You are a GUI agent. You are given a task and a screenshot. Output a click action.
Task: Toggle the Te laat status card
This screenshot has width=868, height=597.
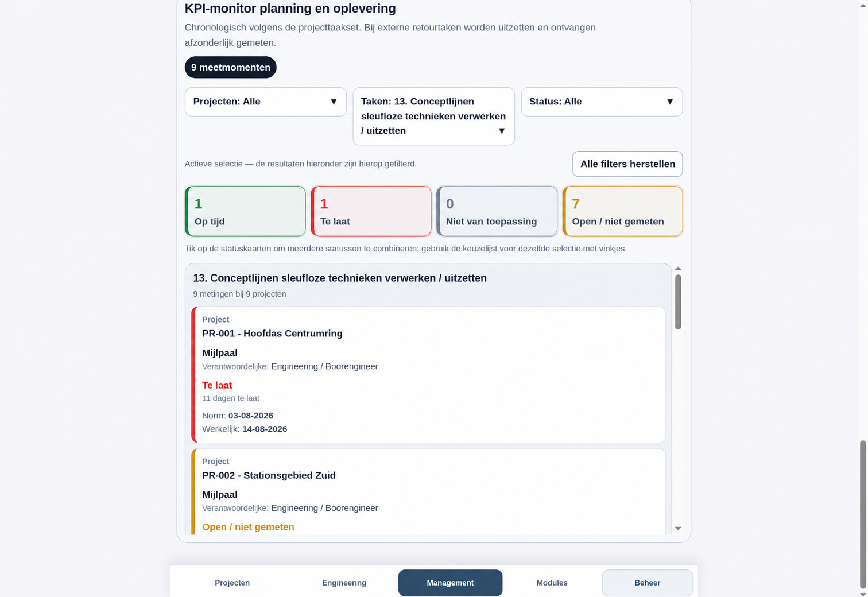coord(371,211)
